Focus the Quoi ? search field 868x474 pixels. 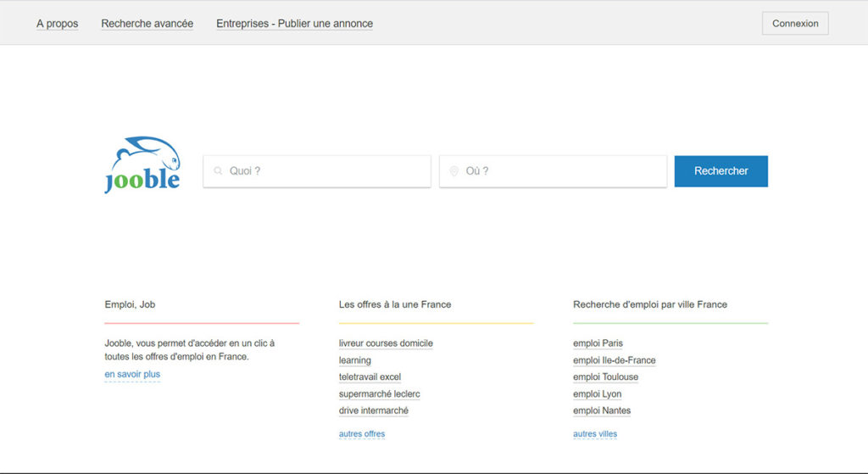[317, 171]
